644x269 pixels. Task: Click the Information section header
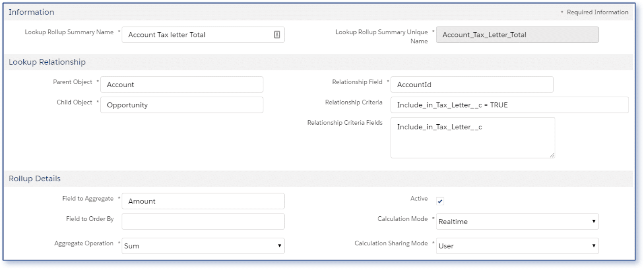pyautogui.click(x=31, y=12)
